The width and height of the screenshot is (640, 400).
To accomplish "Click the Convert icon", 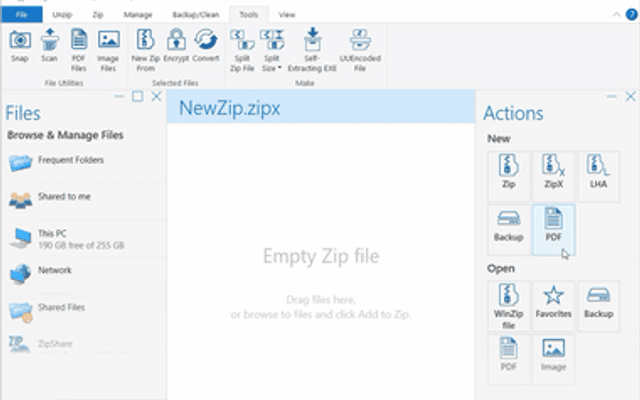I will point(206,40).
